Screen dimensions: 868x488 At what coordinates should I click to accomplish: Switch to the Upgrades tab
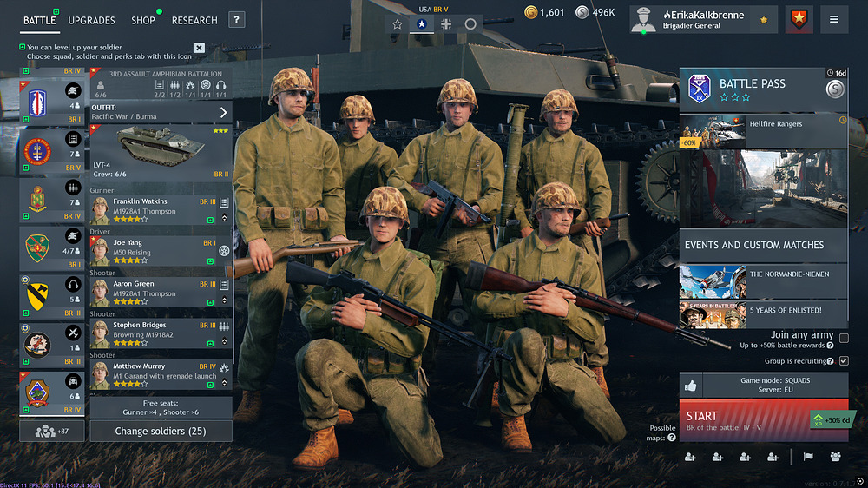tap(91, 20)
